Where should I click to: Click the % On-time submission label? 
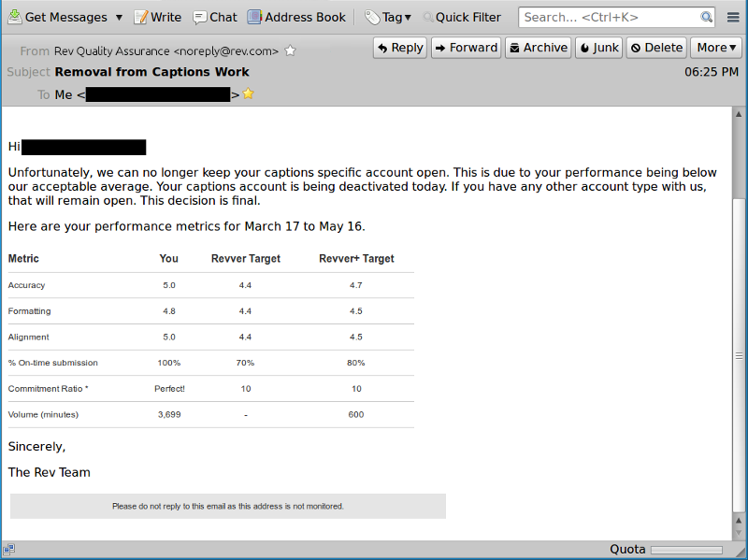tap(53, 363)
